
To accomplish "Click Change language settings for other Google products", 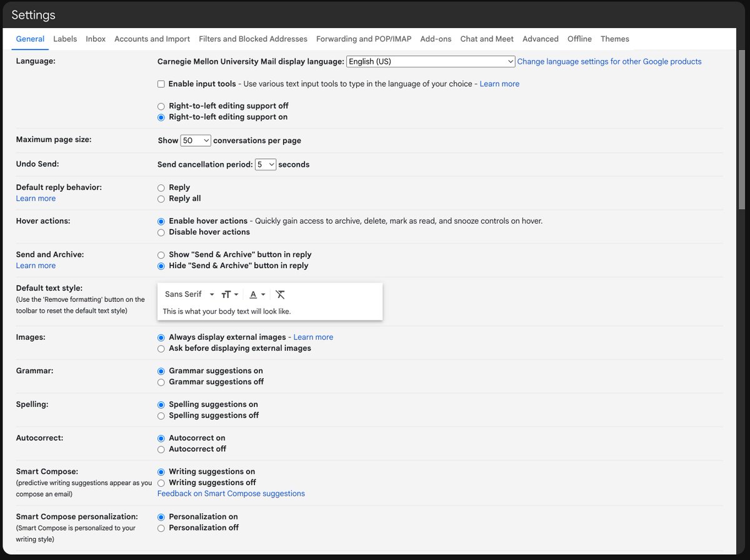I will [609, 61].
